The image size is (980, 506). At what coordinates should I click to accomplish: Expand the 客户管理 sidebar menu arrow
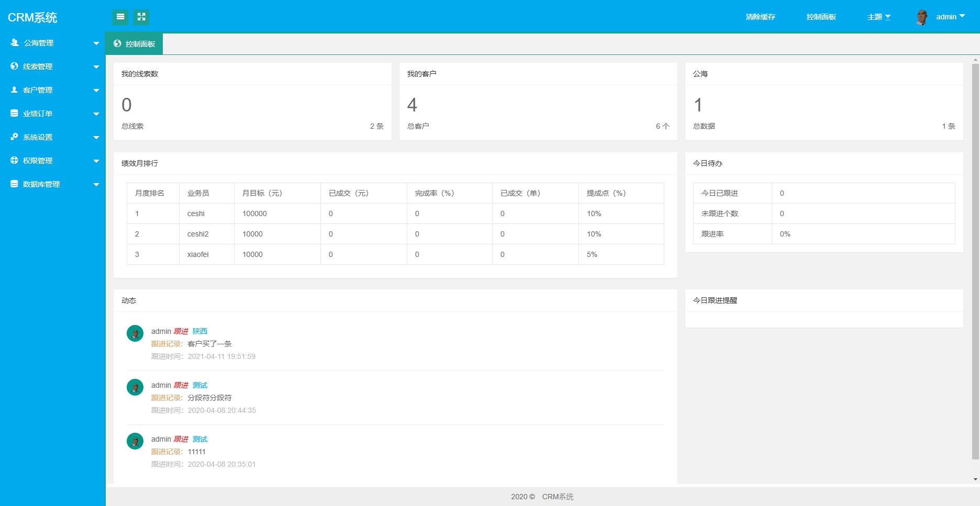pyautogui.click(x=96, y=91)
